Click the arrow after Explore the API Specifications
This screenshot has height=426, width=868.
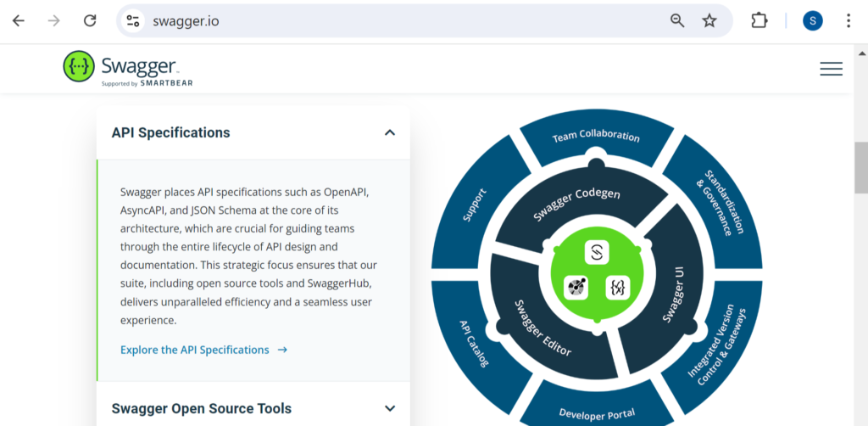click(x=282, y=350)
